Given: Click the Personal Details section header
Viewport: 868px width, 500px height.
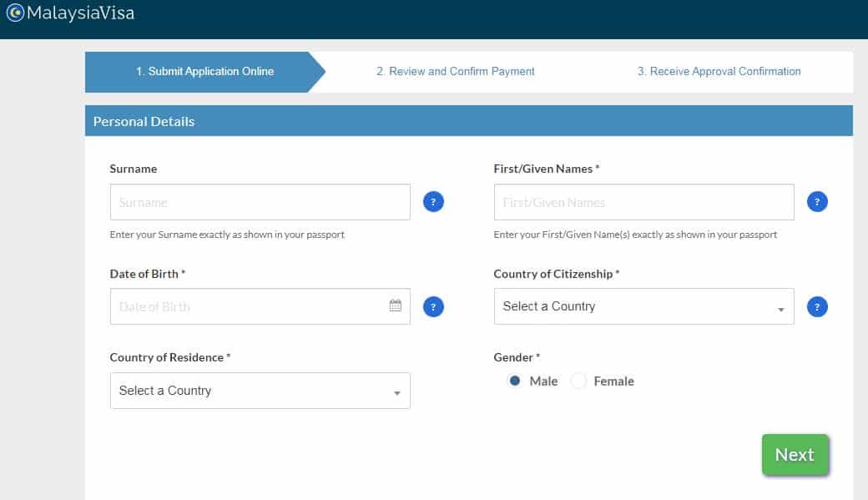Looking at the screenshot, I should pos(144,121).
